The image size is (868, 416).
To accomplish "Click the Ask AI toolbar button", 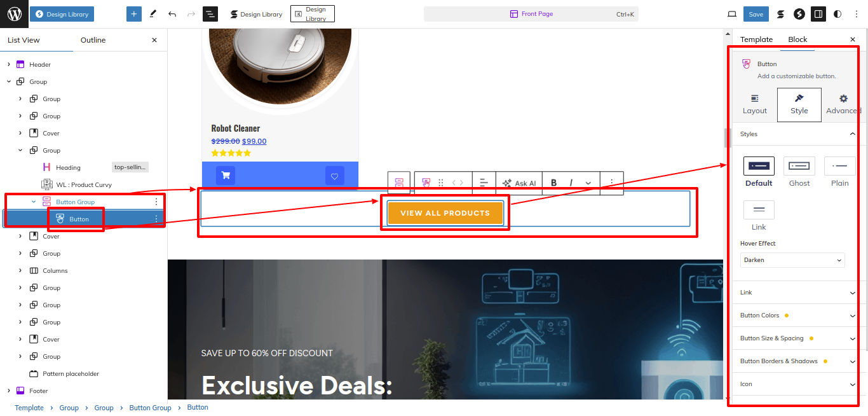I will tap(519, 183).
